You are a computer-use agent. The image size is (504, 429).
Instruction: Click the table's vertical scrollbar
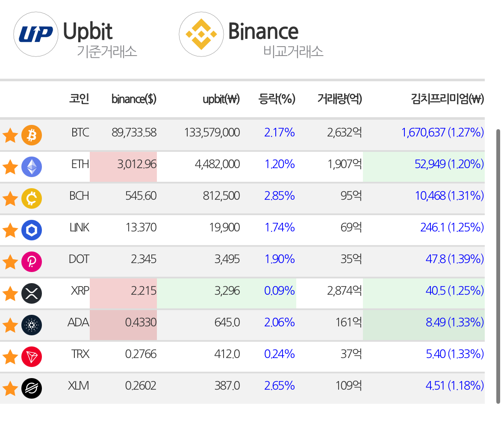[498, 266]
